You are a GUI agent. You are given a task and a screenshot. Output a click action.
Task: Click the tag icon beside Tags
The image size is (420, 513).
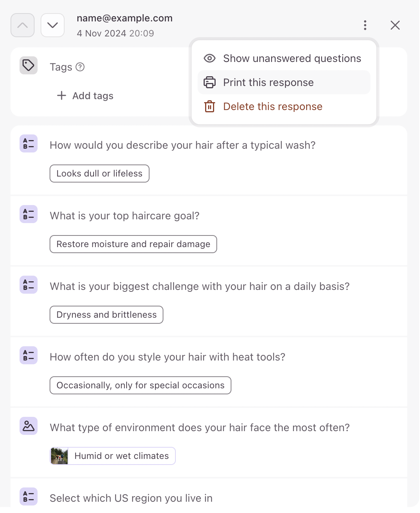(x=29, y=66)
